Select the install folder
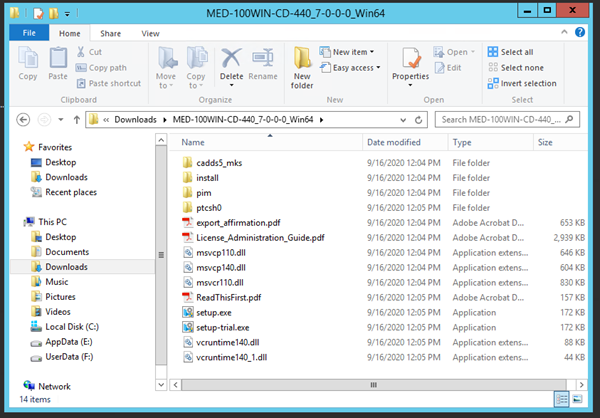 pyautogui.click(x=207, y=178)
